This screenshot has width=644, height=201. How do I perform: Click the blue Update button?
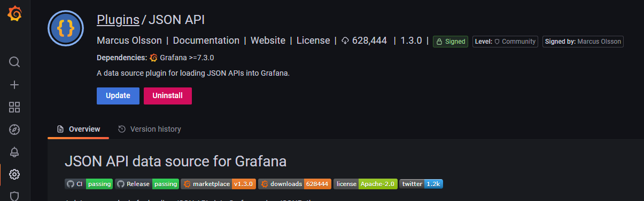(118, 96)
